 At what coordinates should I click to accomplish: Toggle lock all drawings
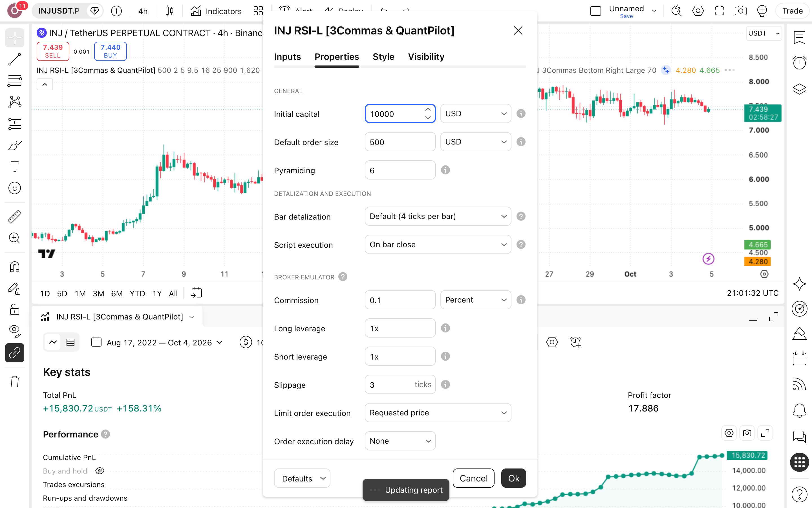tap(14, 309)
